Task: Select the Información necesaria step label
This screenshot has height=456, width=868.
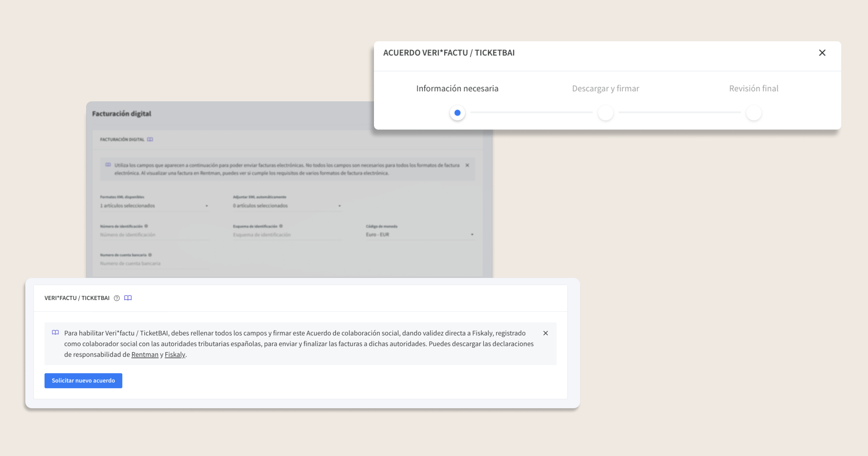Action: (x=457, y=88)
